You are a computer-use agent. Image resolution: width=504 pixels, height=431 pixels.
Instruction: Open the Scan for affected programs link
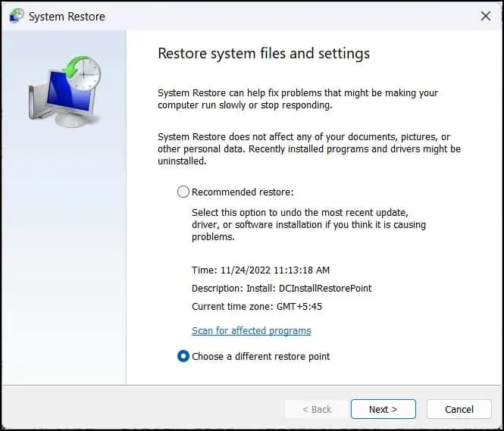(251, 330)
